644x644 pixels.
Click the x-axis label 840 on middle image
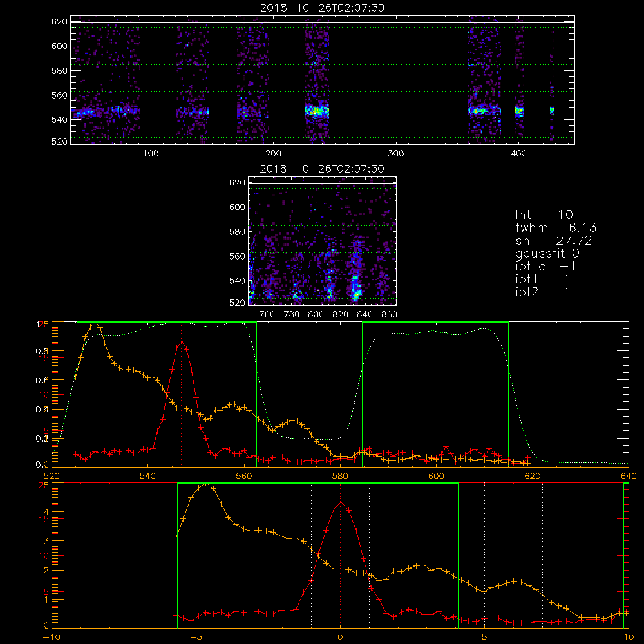365,314
